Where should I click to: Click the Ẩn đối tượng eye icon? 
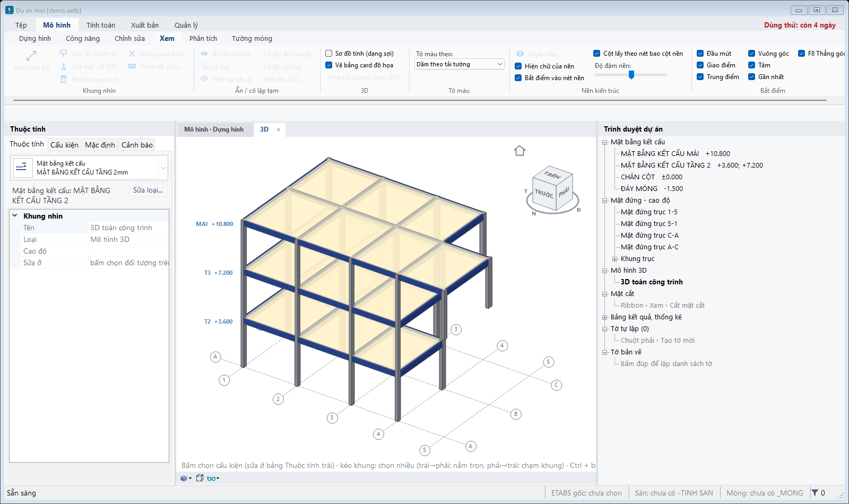pyautogui.click(x=204, y=54)
